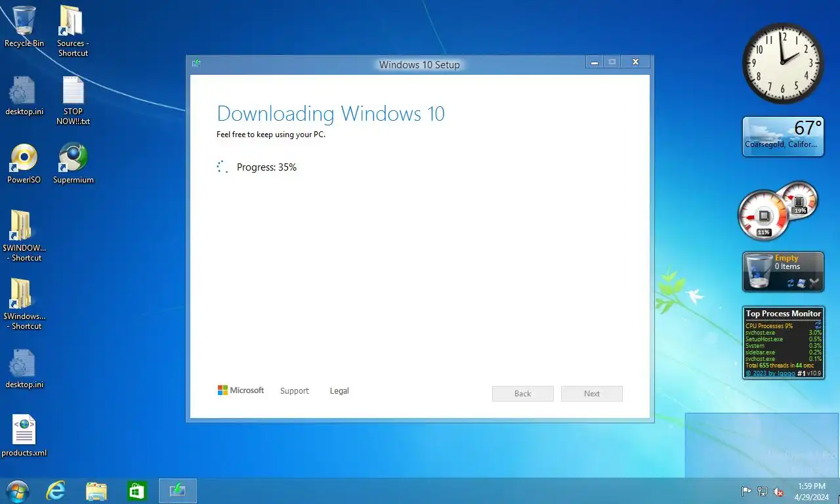
Task: Click the computer icon in Recycle Bin gadget
Action: tap(802, 283)
